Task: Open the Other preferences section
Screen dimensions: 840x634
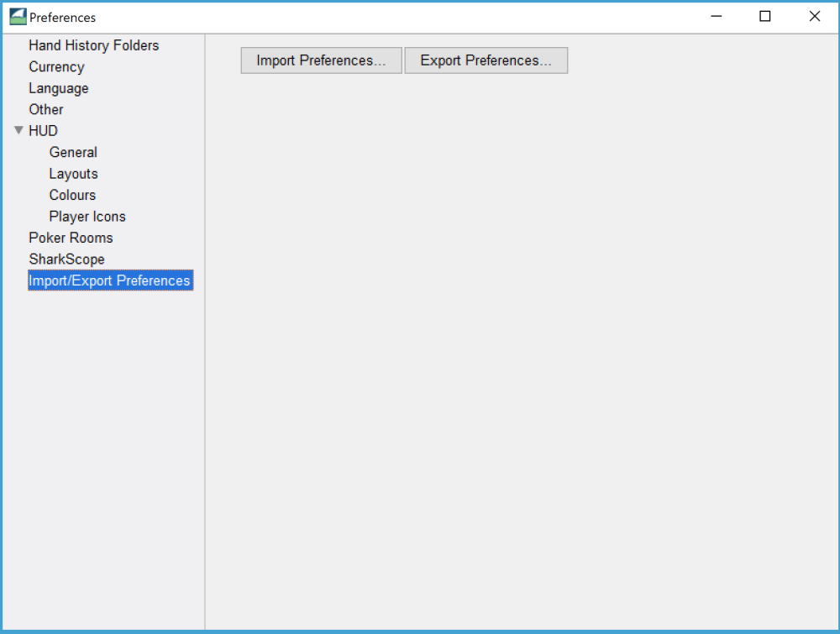Action: pos(45,109)
